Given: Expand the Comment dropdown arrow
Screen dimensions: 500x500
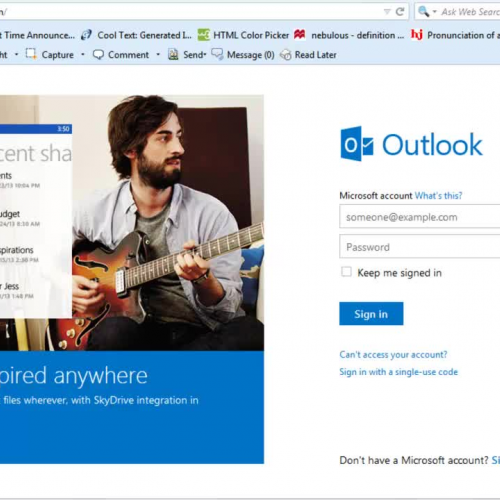Looking at the screenshot, I should (x=158, y=54).
